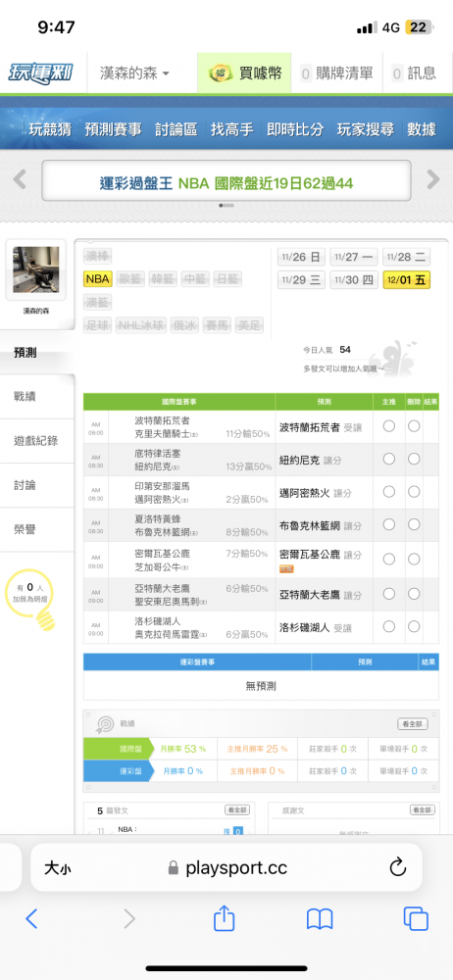Screen dimensions: 453x980
Task: Tap the playsport logo icon
Action: click(x=40, y=73)
